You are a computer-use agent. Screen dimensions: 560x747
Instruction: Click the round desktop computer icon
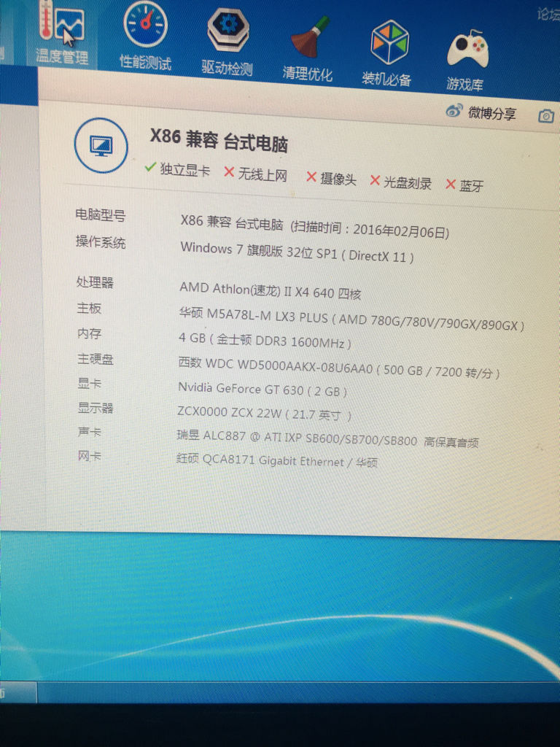point(101,145)
